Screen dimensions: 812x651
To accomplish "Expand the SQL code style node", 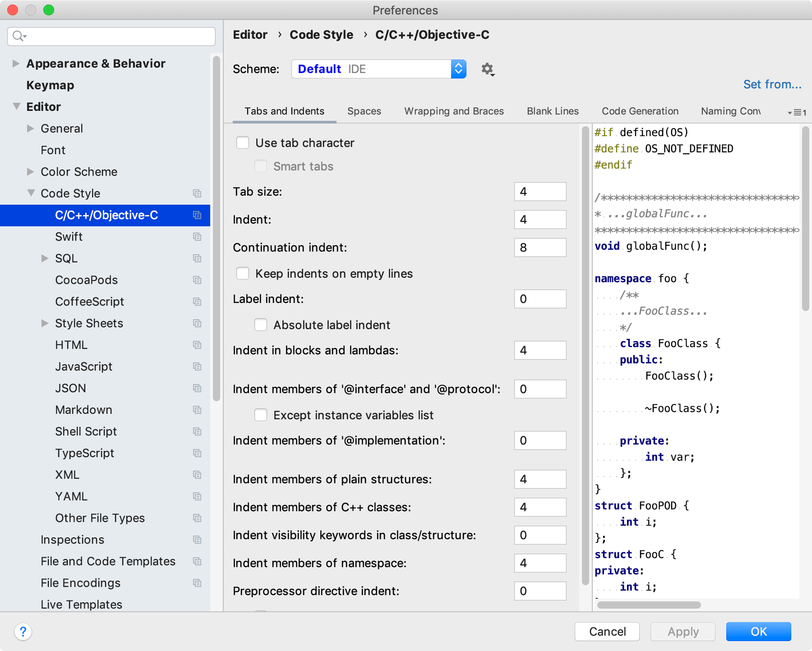I will tap(45, 258).
